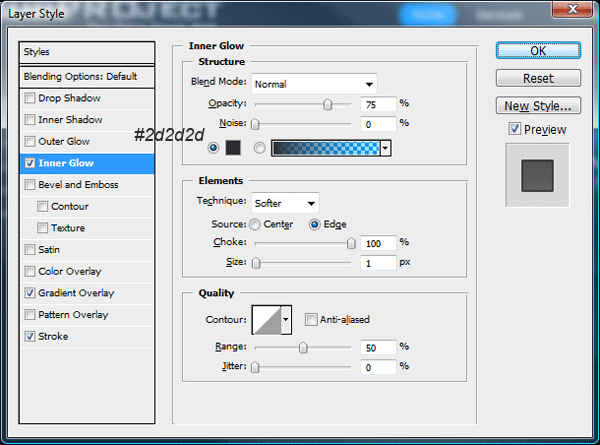Screen dimensions: 600x445
Task: Open the #2d2d2d glow color swatch
Action: click(x=234, y=148)
